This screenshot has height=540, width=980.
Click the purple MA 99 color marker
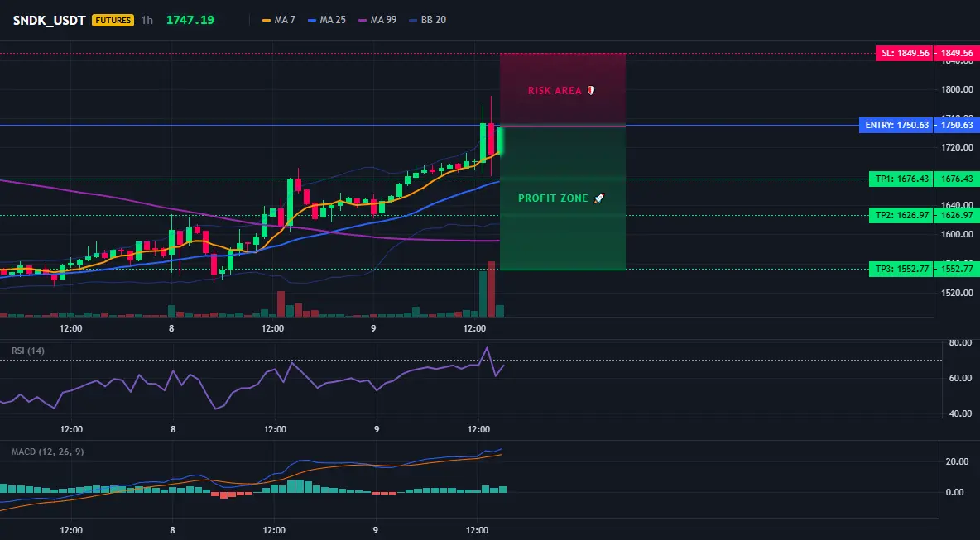click(x=363, y=20)
